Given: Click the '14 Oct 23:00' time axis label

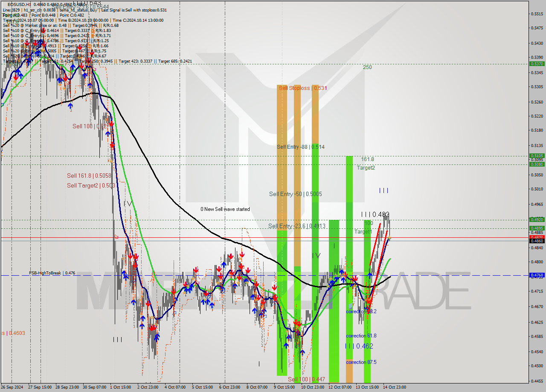Looking at the screenshot, I should click(x=395, y=387).
